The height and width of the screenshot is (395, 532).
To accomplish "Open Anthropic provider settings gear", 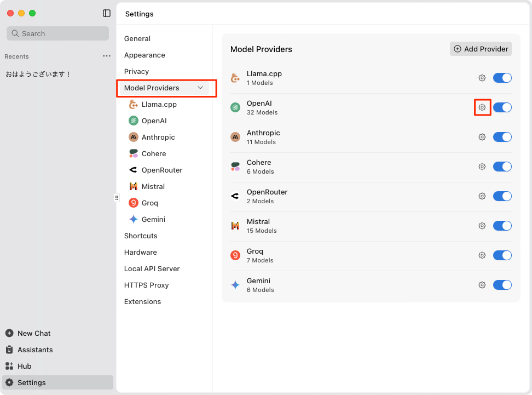I will point(482,137).
